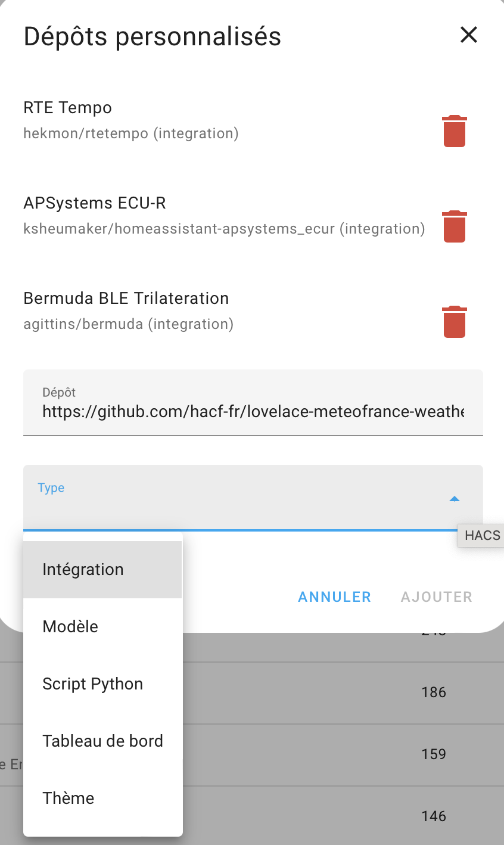Select background row showing 159
Image resolution: width=504 pixels, height=845 pixels.
coord(343,754)
